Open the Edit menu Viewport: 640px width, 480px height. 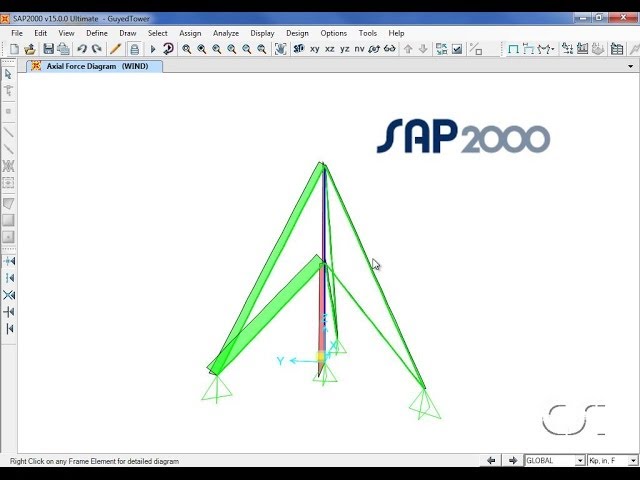(x=40, y=33)
